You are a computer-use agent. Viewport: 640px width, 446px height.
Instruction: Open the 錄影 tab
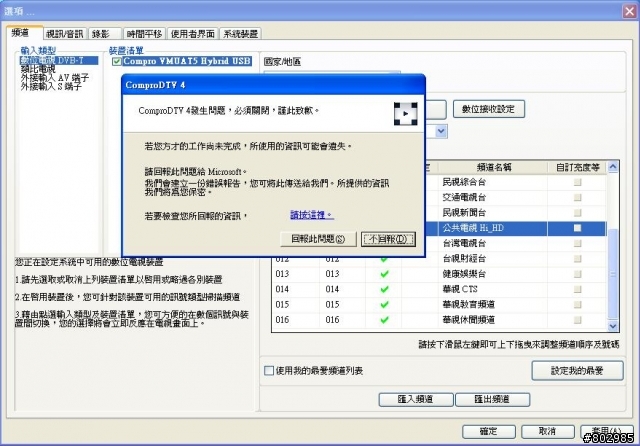(104, 34)
